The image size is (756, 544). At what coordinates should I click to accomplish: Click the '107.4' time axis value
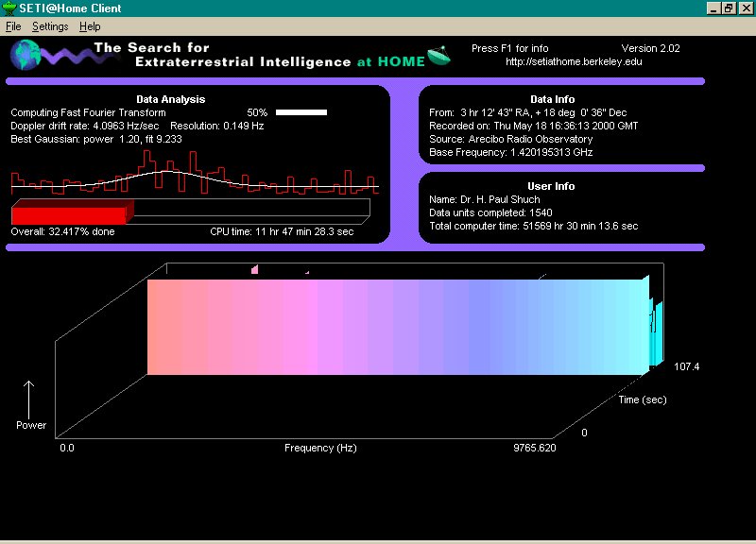coord(687,366)
